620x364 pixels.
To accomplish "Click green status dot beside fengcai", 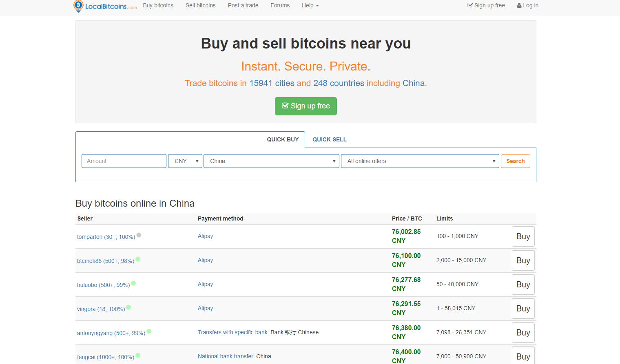I will click(x=138, y=355).
